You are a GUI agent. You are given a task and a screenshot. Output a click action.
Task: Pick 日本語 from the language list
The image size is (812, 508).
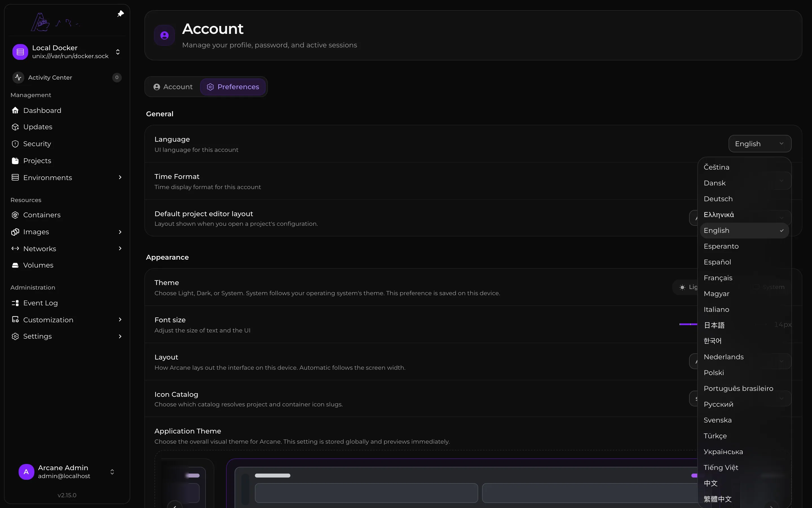[x=744, y=325]
